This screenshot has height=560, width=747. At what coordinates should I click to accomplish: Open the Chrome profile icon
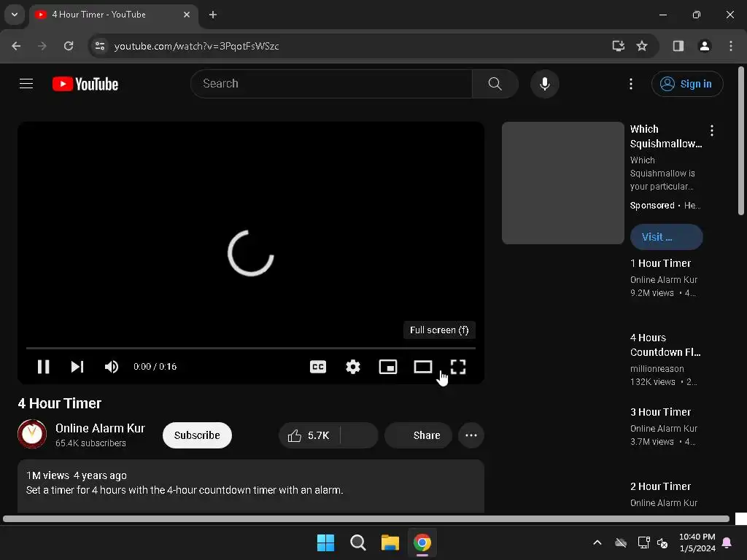coord(704,46)
